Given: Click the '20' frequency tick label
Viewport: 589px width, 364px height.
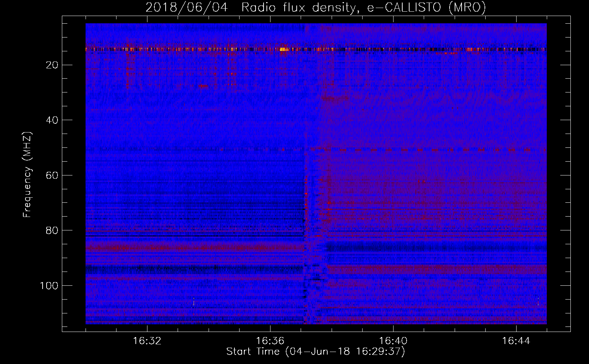Looking at the screenshot, I should point(52,65).
